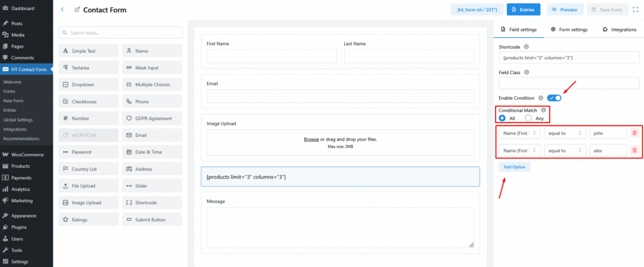Image resolution: width=644 pixels, height=267 pixels.
Task: Click the fullscreen expand icon in top bar
Action: tap(636, 9)
